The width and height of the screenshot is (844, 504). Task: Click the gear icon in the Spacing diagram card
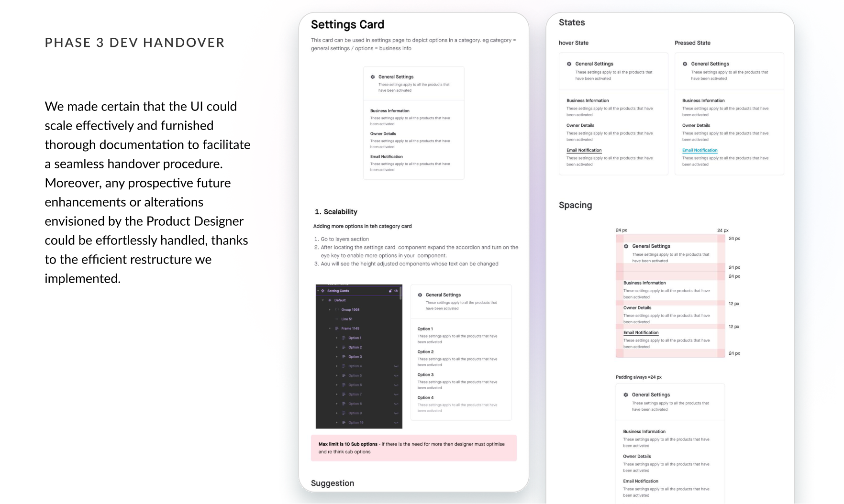point(626,246)
